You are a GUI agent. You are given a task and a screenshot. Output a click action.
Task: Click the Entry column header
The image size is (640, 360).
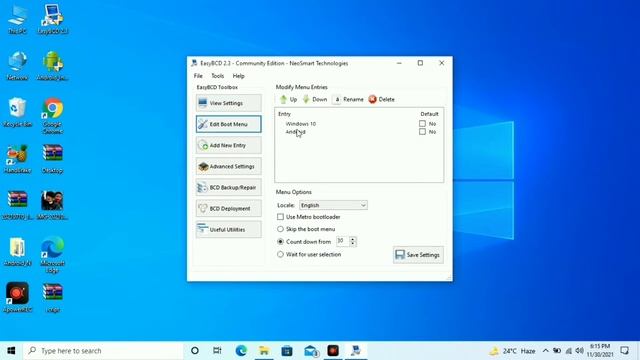tap(284, 114)
